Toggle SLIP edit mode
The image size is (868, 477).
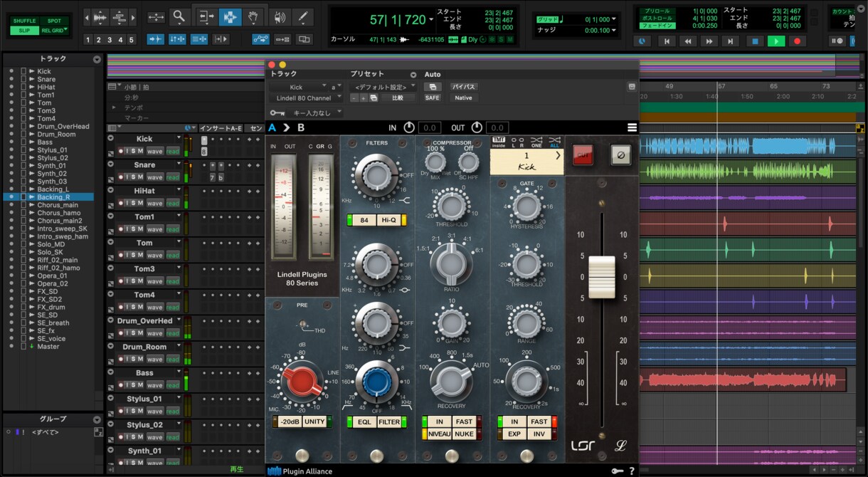click(24, 31)
